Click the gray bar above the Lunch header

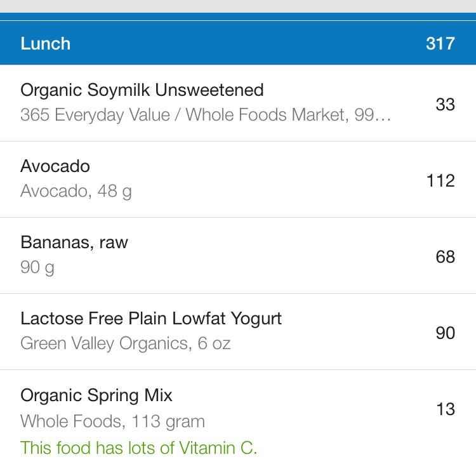(238, 6)
